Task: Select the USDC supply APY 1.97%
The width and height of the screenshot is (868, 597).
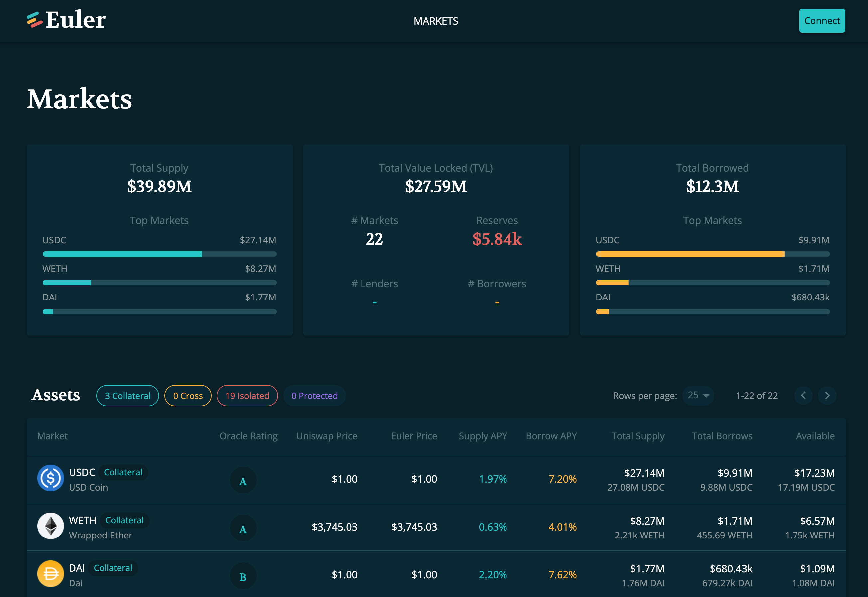Action: point(493,479)
